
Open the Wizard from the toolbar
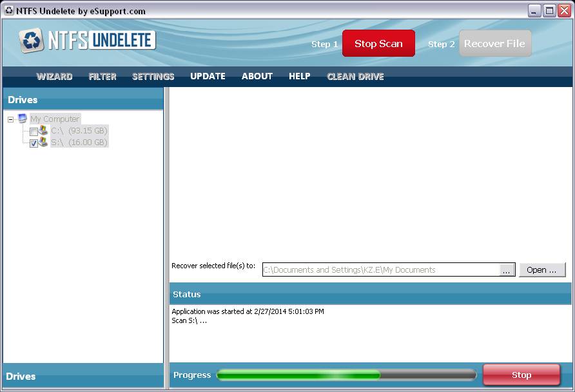[x=54, y=76]
